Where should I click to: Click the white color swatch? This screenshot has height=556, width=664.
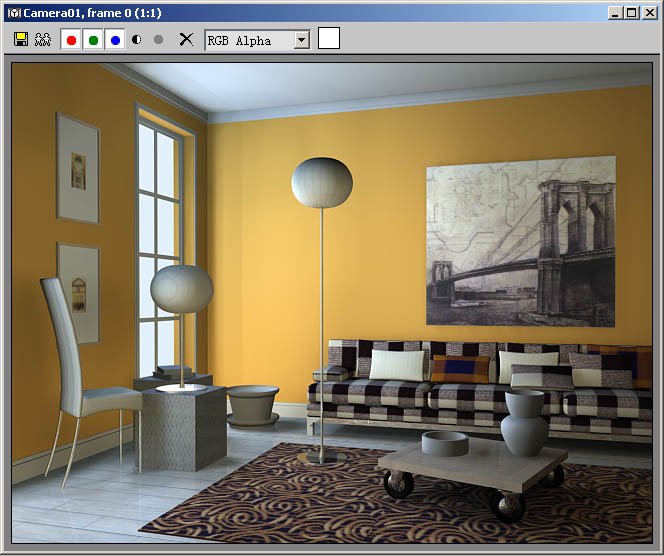329,38
